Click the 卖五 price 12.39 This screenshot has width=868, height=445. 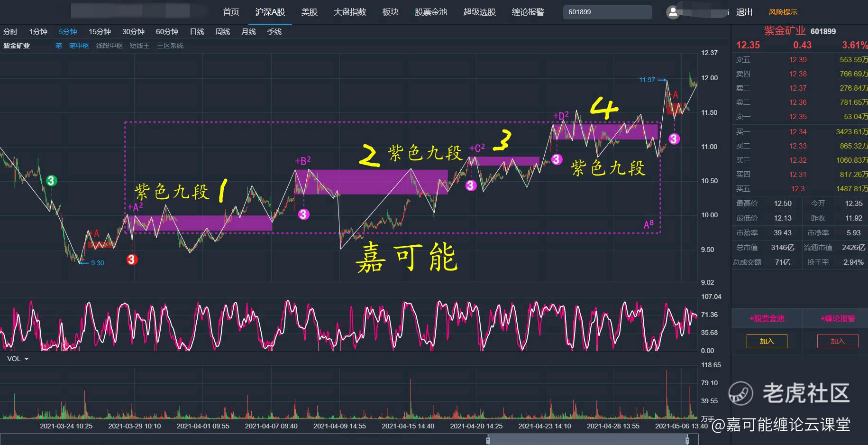coord(798,60)
